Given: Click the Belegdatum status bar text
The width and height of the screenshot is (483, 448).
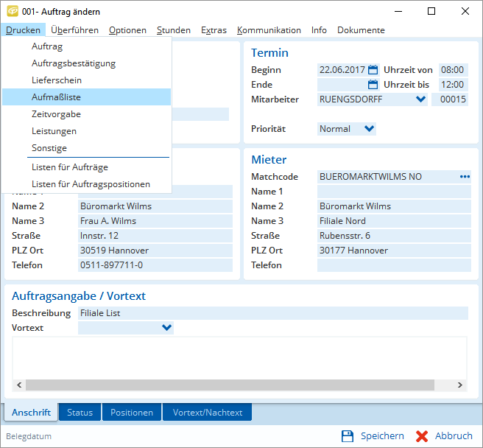Looking at the screenshot, I should tap(29, 436).
